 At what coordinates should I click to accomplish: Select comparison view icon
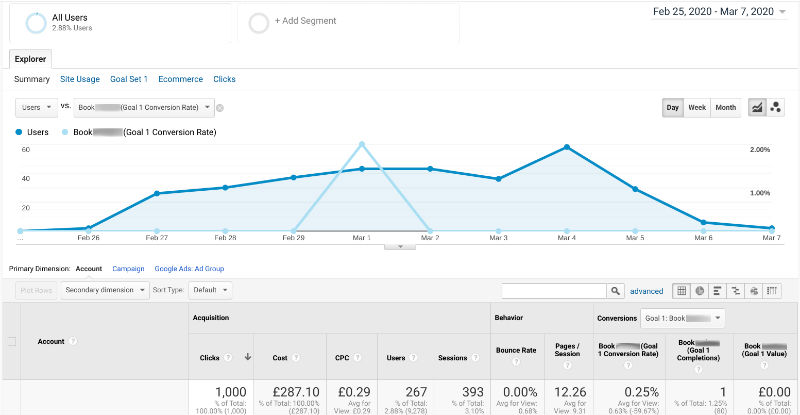point(736,291)
